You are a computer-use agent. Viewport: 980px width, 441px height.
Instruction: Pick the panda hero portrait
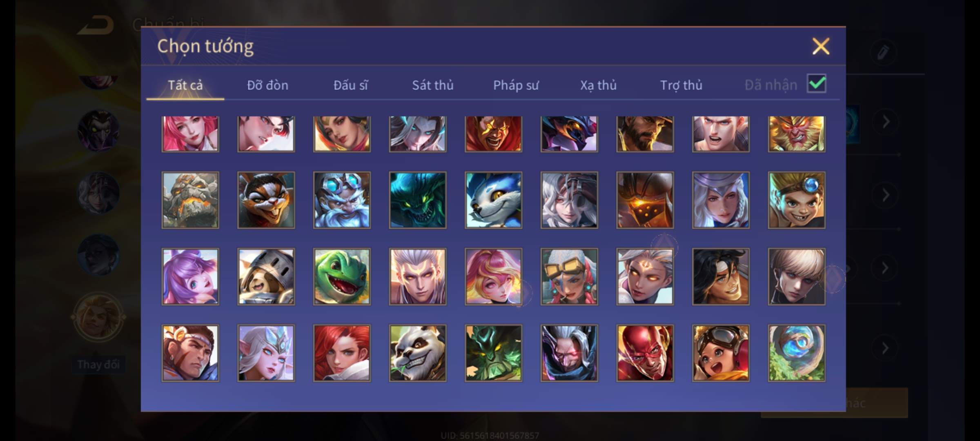(x=417, y=353)
